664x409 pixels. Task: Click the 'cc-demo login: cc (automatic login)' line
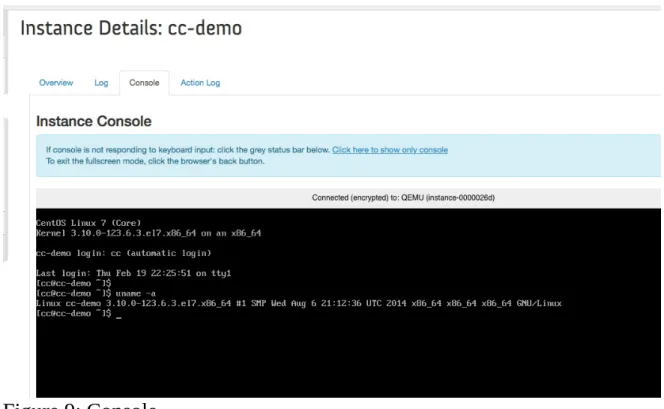(124, 253)
